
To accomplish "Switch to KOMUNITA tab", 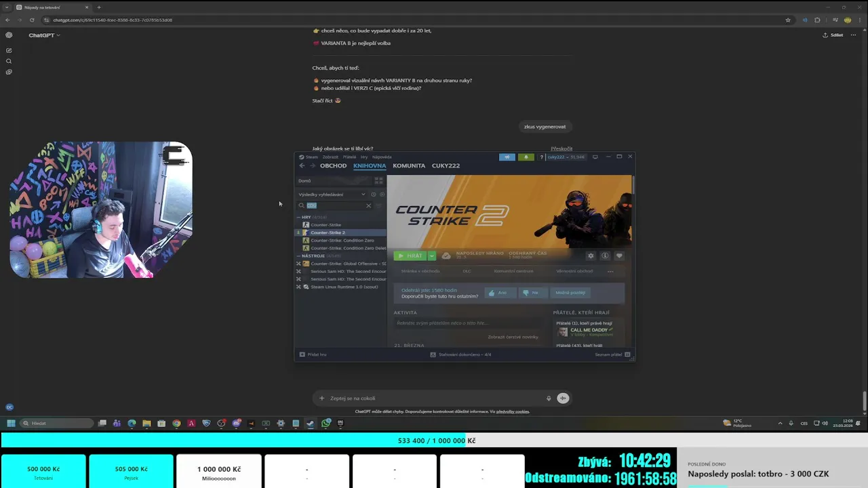I will click(409, 165).
